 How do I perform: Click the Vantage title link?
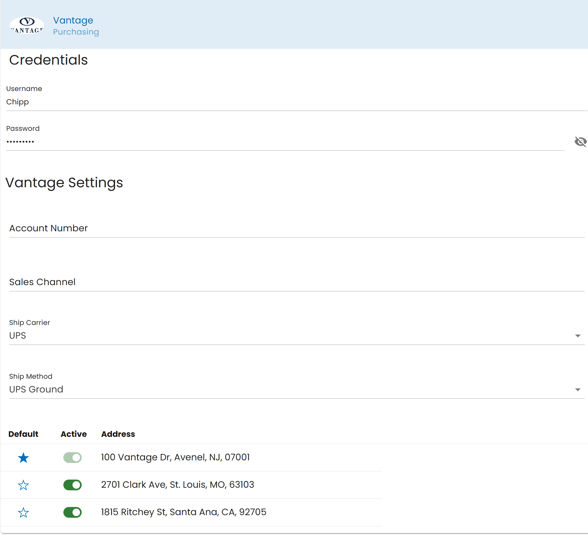[73, 20]
